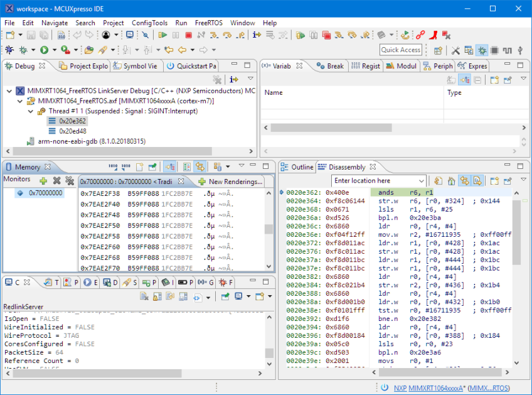Collapse the MIMXRT1064_FreeRTOS LinkServer Debug node

click(x=9, y=91)
